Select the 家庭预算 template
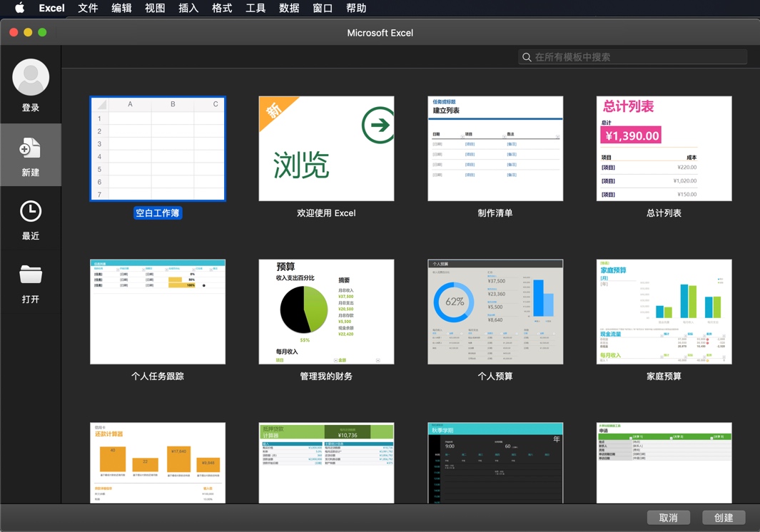The width and height of the screenshot is (760, 532). click(664, 312)
